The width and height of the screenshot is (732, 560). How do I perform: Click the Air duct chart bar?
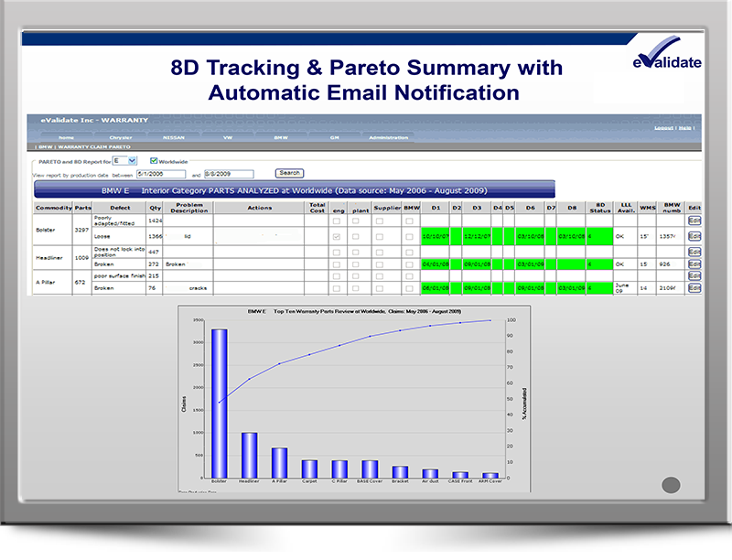(x=430, y=474)
